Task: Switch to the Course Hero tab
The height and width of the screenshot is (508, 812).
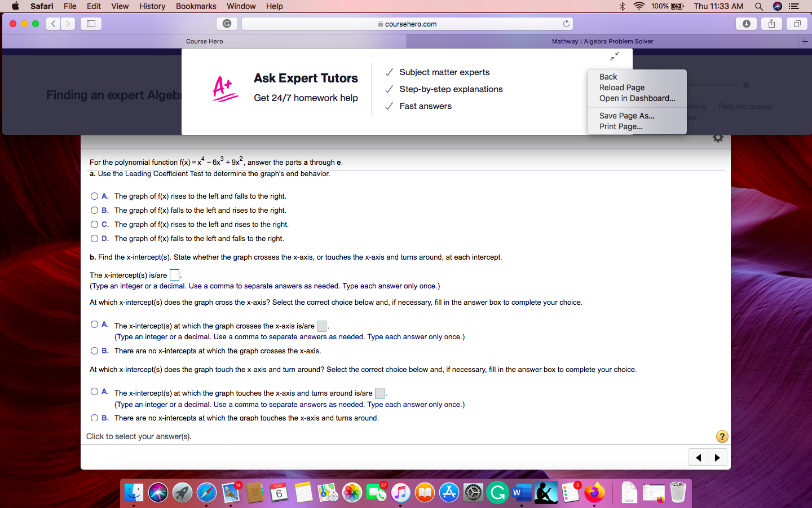Action: (204, 41)
